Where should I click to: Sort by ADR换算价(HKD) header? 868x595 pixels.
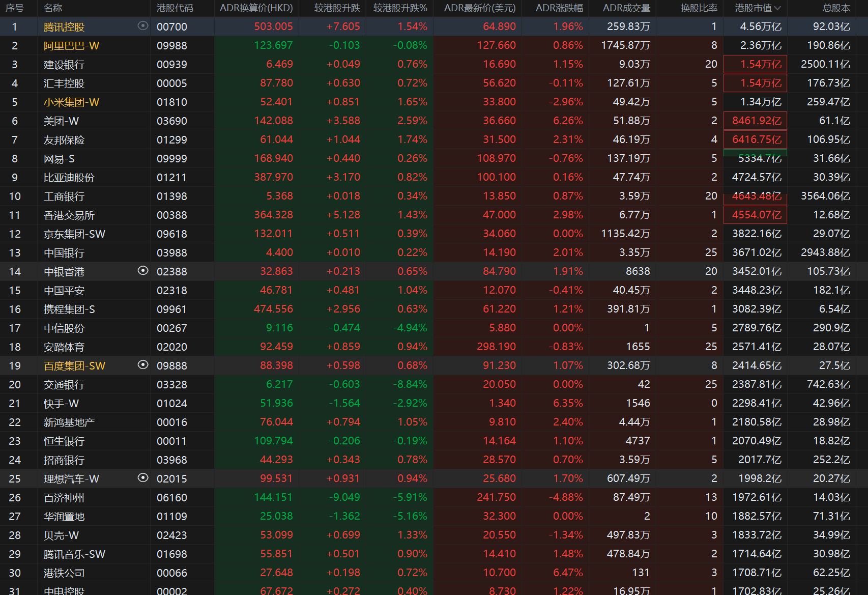[256, 8]
